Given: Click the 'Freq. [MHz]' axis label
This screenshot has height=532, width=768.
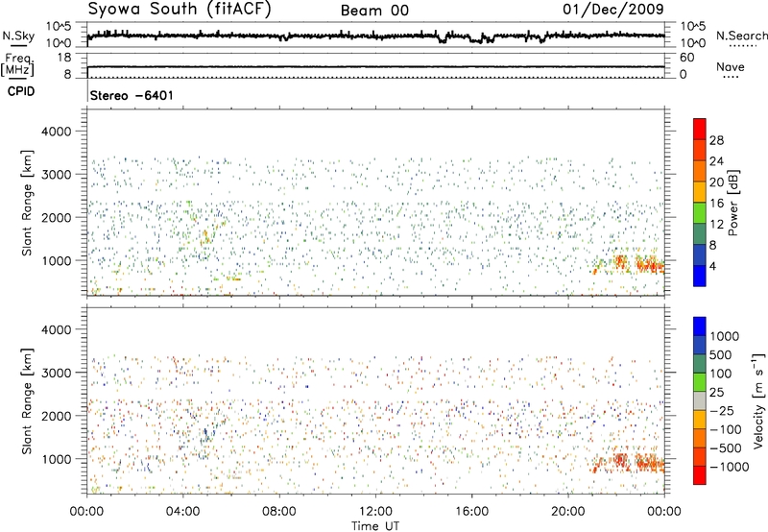Looking at the screenshot, I should click(17, 65).
